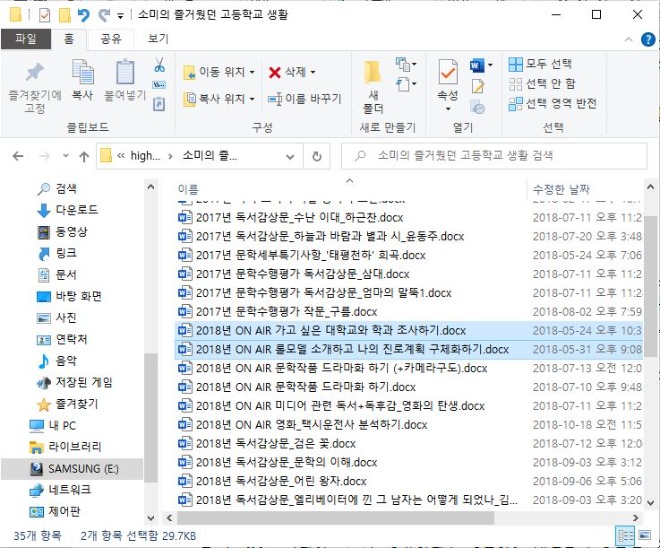Switch to the Home (홈) ribbon tab
This screenshot has width=660, height=548.
(x=69, y=39)
